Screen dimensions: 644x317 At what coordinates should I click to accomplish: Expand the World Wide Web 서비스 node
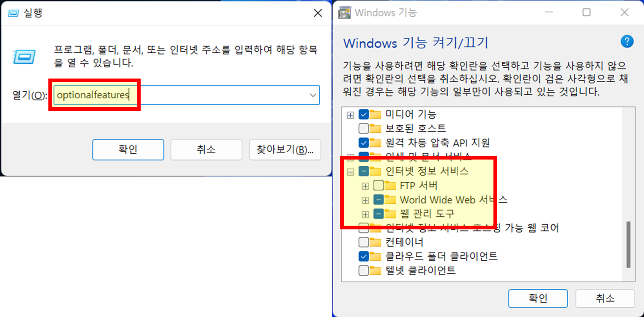pos(365,200)
